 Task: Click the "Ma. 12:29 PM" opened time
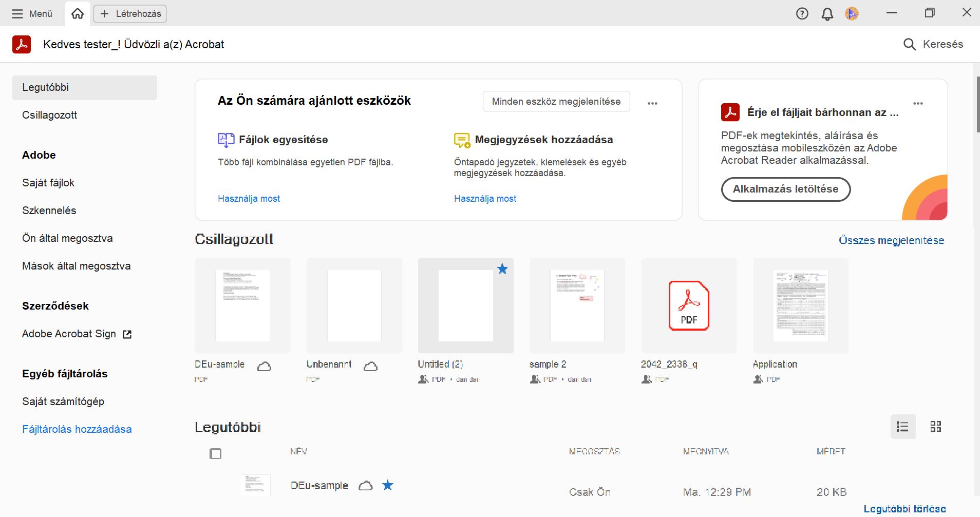tap(717, 492)
